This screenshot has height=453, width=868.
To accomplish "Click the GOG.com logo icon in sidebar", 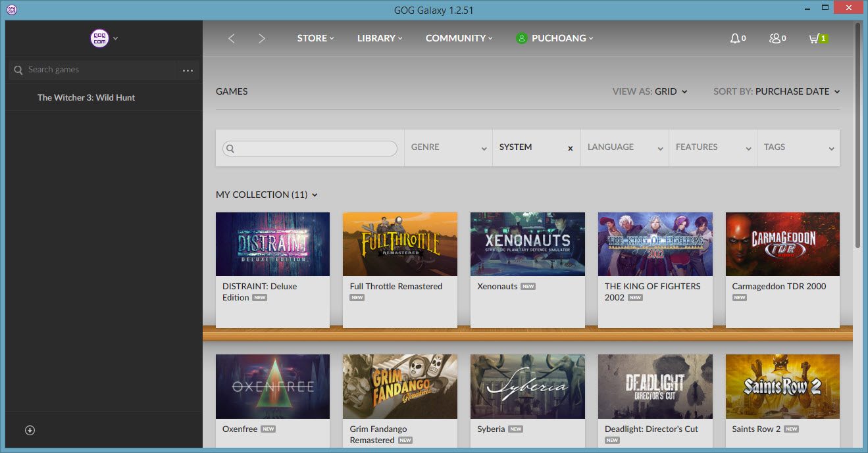I will pos(99,38).
